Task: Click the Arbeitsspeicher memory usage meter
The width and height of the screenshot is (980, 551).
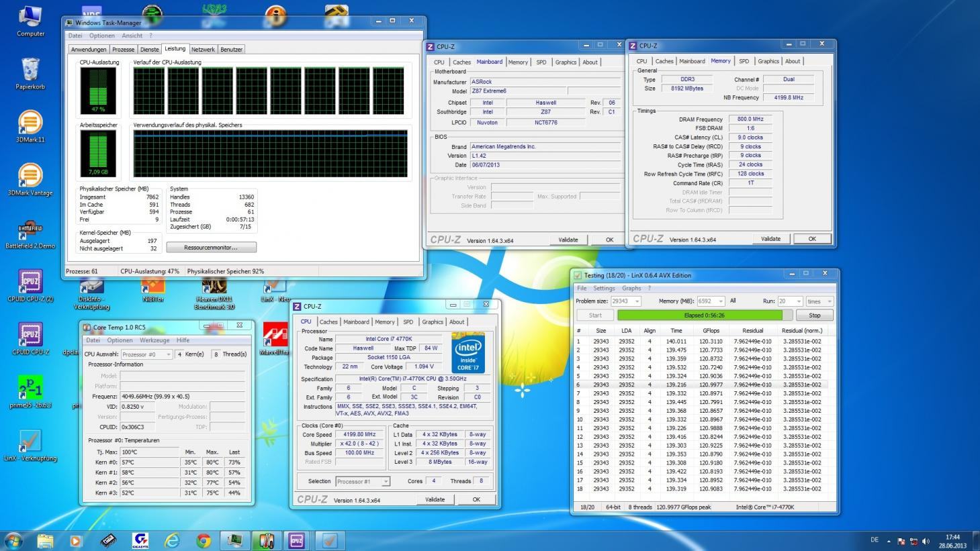Action: pos(98,154)
